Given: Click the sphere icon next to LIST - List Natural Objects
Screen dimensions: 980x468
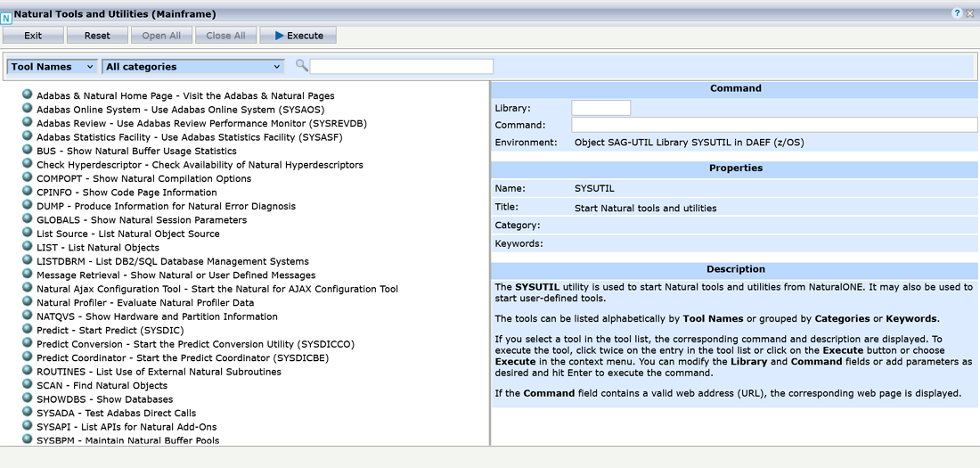Looking at the screenshot, I should (27, 246).
